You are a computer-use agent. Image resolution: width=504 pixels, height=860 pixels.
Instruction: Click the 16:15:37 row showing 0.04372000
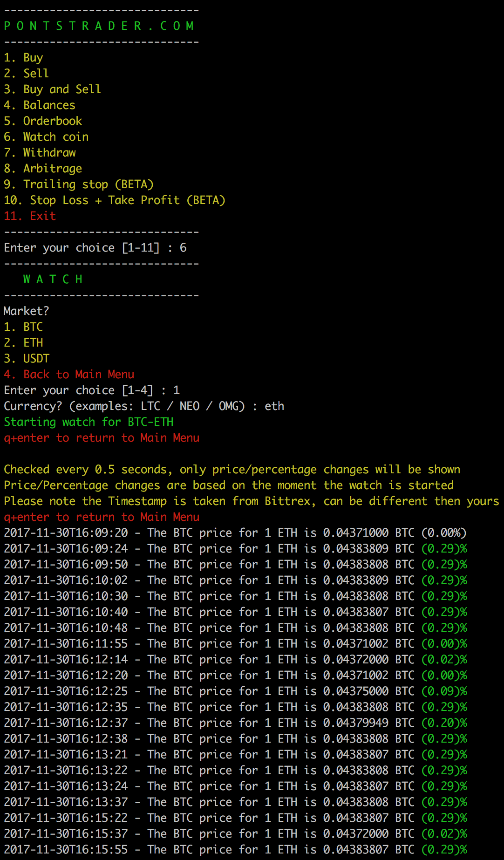(235, 834)
